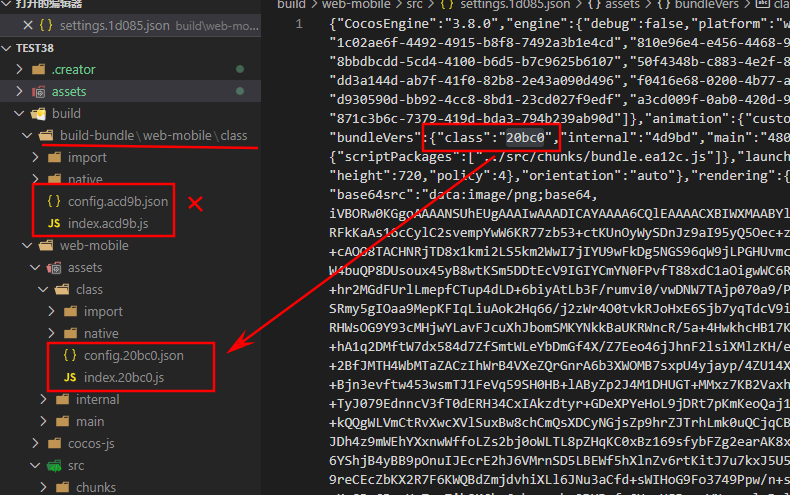Click the bundleVers breadcrumb segment
The width and height of the screenshot is (790, 495).
pyautogui.click(x=706, y=5)
